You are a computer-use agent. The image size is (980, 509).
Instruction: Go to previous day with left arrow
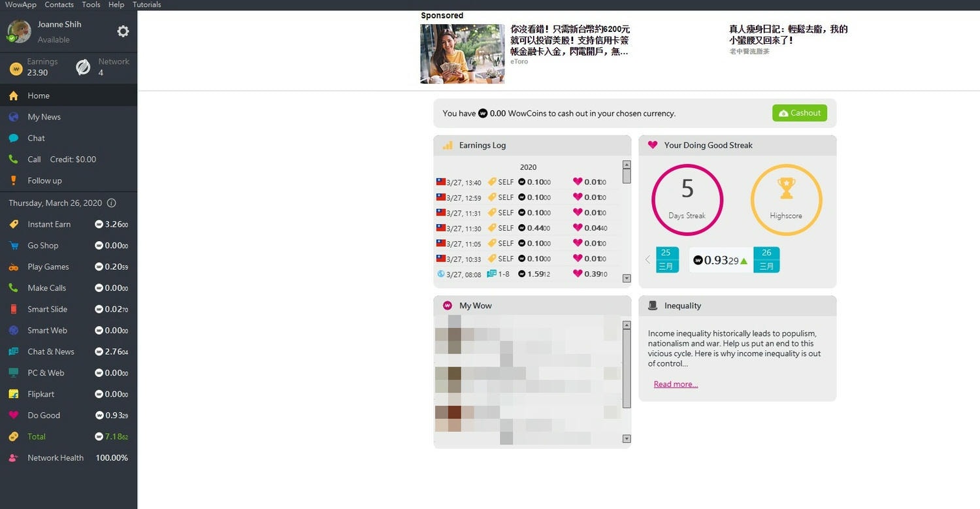(x=647, y=260)
